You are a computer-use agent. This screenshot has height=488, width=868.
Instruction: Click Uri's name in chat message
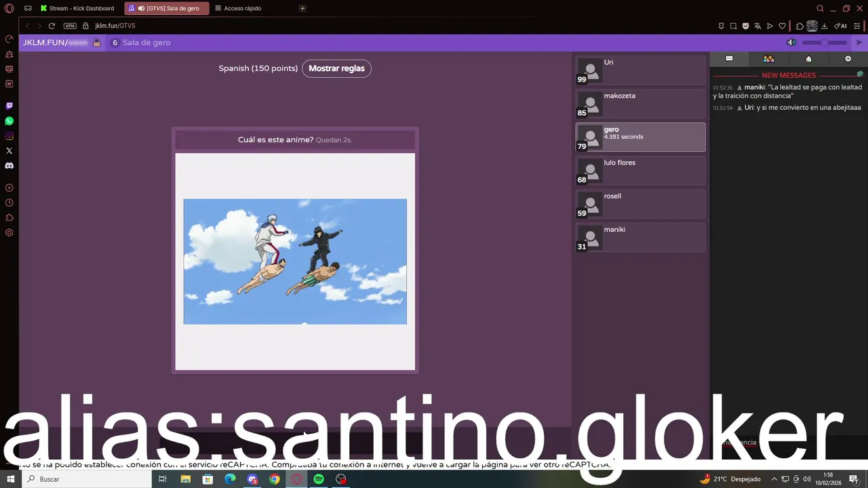tap(749, 108)
